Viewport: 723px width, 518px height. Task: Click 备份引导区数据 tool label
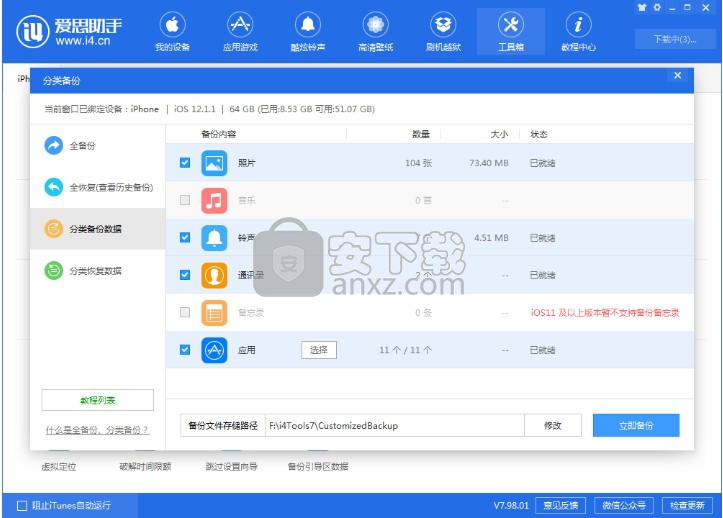pos(318,467)
